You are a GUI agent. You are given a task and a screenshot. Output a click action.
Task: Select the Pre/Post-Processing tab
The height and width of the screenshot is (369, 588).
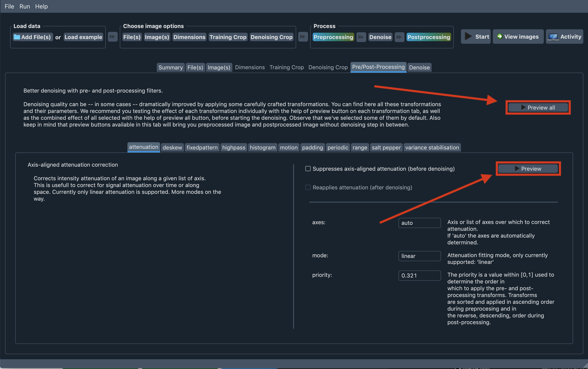point(378,67)
